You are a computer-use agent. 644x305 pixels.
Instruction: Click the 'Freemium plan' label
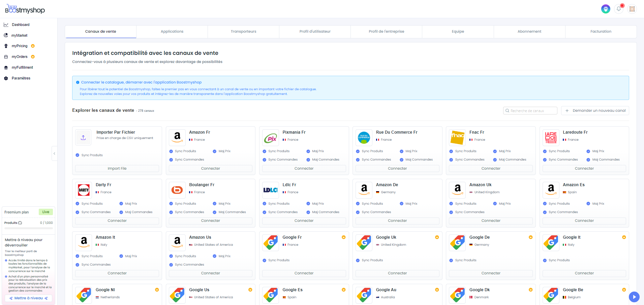pyautogui.click(x=17, y=212)
